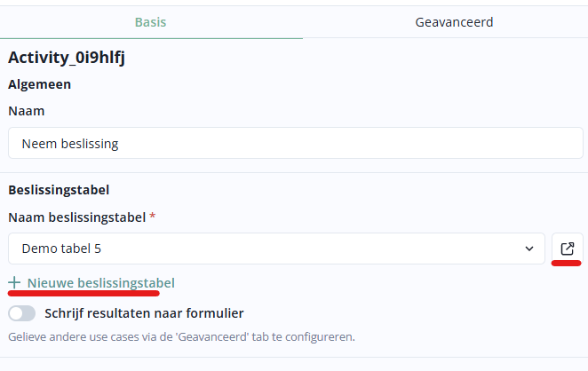This screenshot has height=371, width=588.
Task: Click the 'Nieuwe beslissingstabel' link
Action: click(x=100, y=282)
